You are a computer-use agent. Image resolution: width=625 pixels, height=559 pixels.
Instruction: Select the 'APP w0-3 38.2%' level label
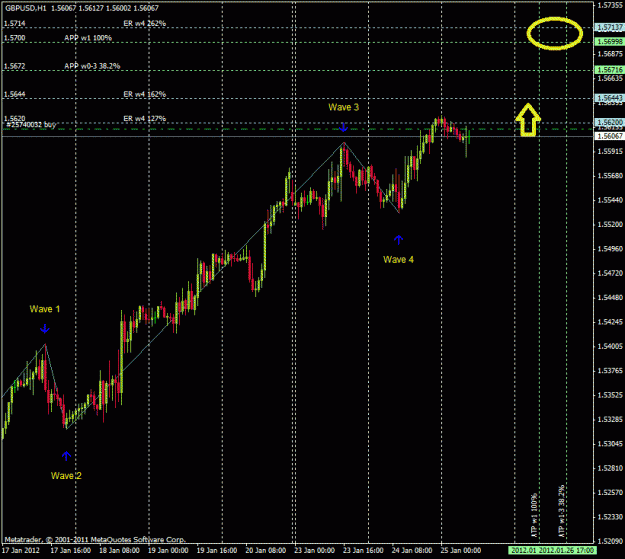92,66
